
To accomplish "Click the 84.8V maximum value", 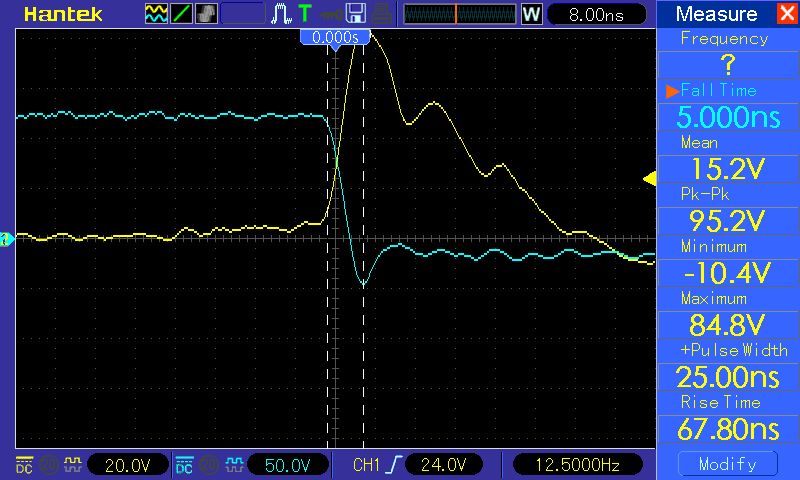I will tap(728, 324).
